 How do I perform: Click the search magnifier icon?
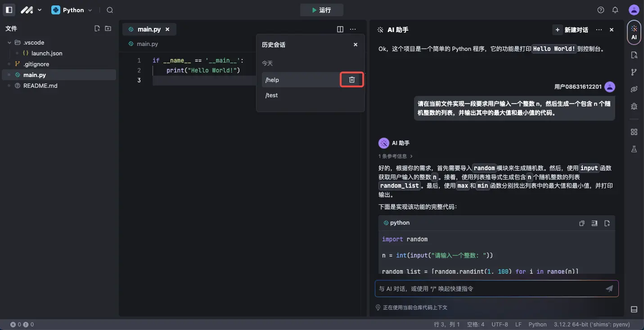[110, 10]
